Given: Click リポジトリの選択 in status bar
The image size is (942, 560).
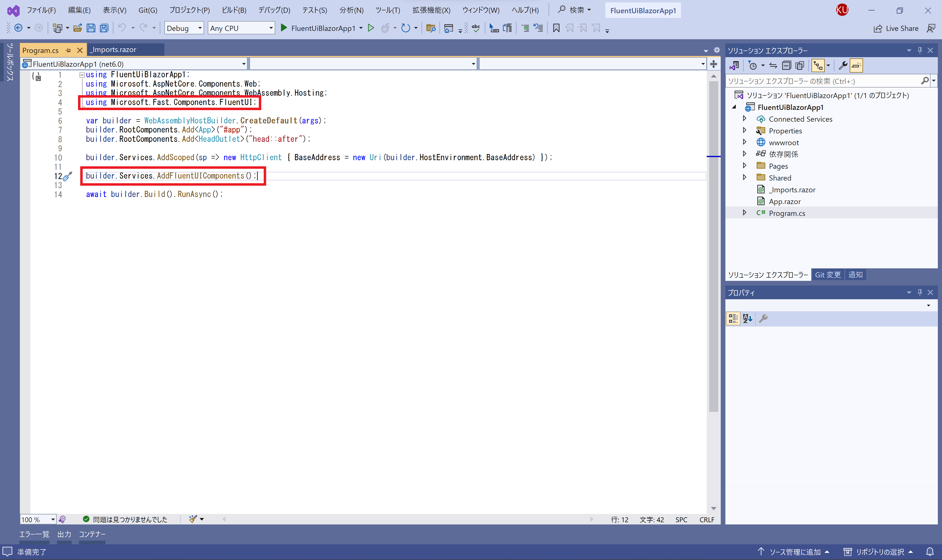Looking at the screenshot, I should (878, 552).
